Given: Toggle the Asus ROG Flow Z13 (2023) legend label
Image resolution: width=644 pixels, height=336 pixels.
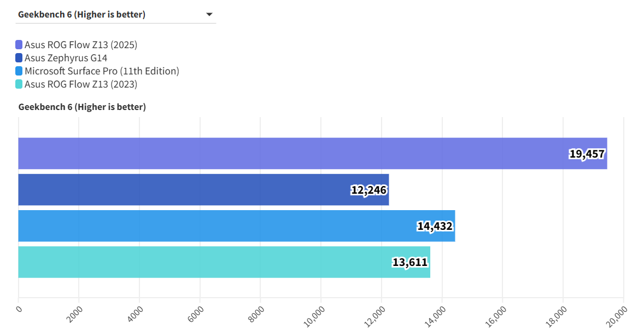Looking at the screenshot, I should point(81,84).
